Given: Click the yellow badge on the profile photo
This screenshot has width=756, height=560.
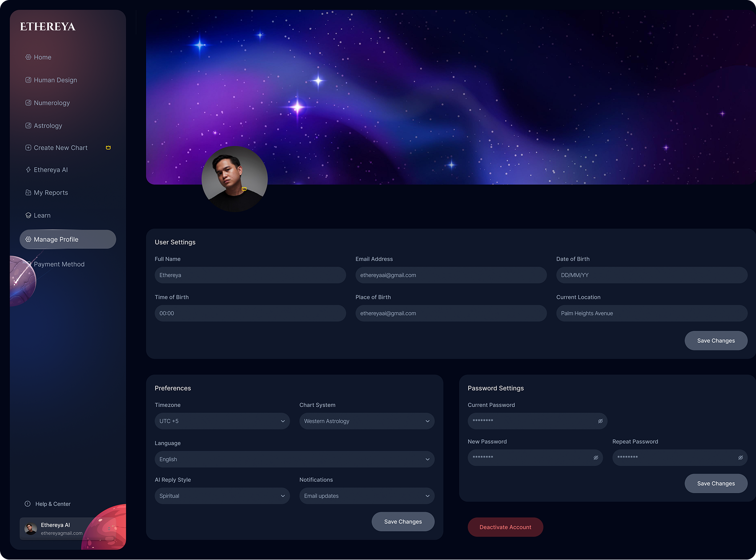Looking at the screenshot, I should [244, 189].
